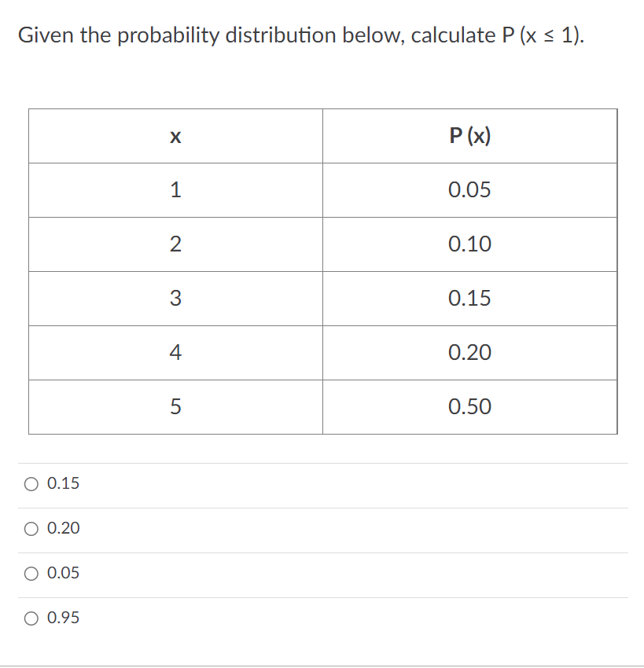
Task: Click the P(x) column header
Action: pyautogui.click(x=470, y=136)
